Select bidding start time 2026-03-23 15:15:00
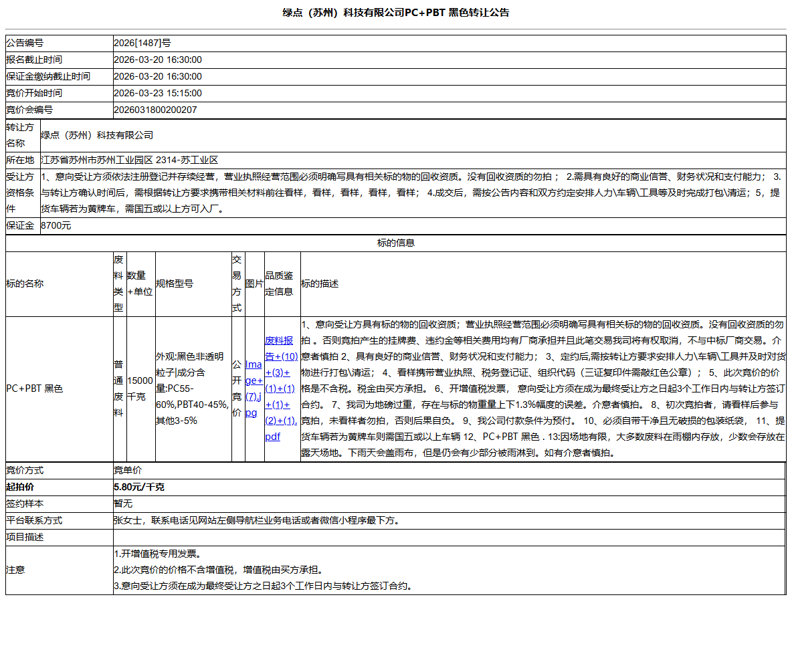Screen dimensions: 792x672 tap(158, 93)
